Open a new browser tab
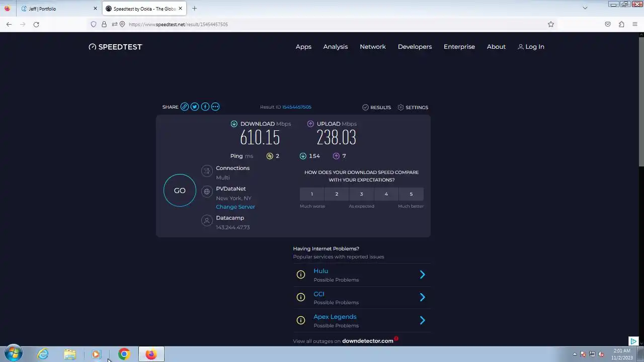644x362 pixels. pyautogui.click(x=194, y=9)
